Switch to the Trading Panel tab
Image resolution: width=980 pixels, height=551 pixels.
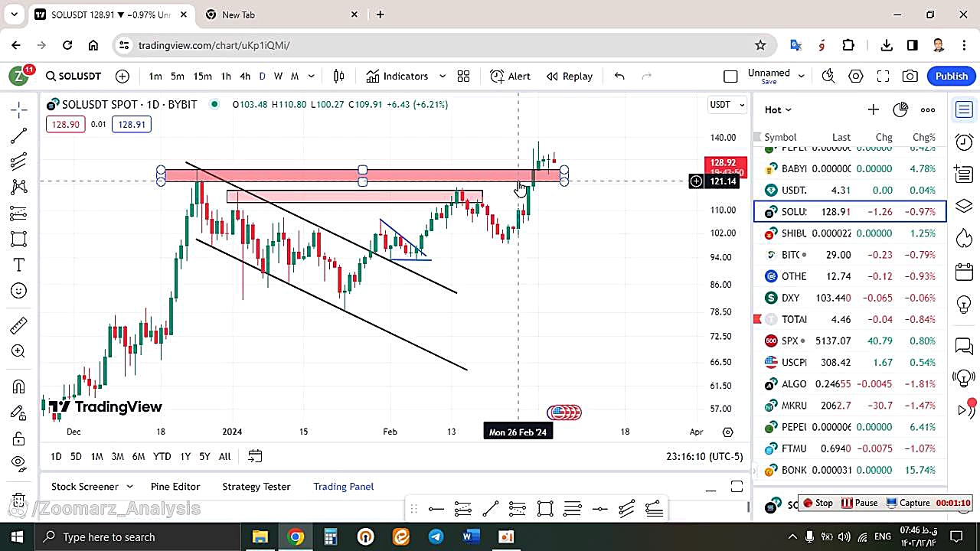[344, 486]
